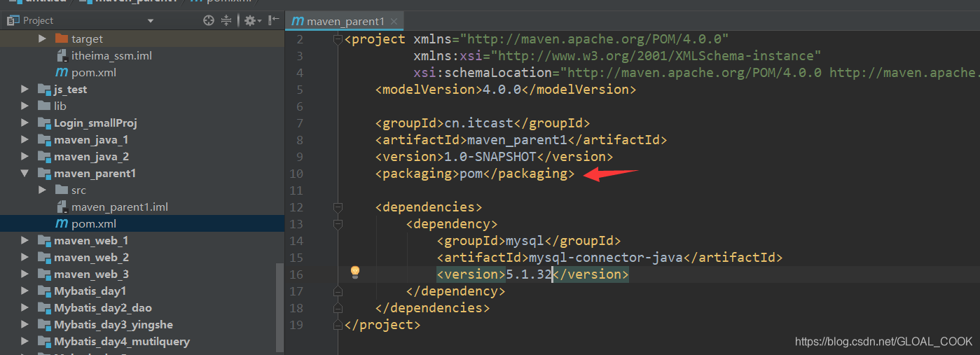Image resolution: width=980 pixels, height=355 pixels.
Task: Click the file icon of maven_parent1.iml
Action: [61, 207]
